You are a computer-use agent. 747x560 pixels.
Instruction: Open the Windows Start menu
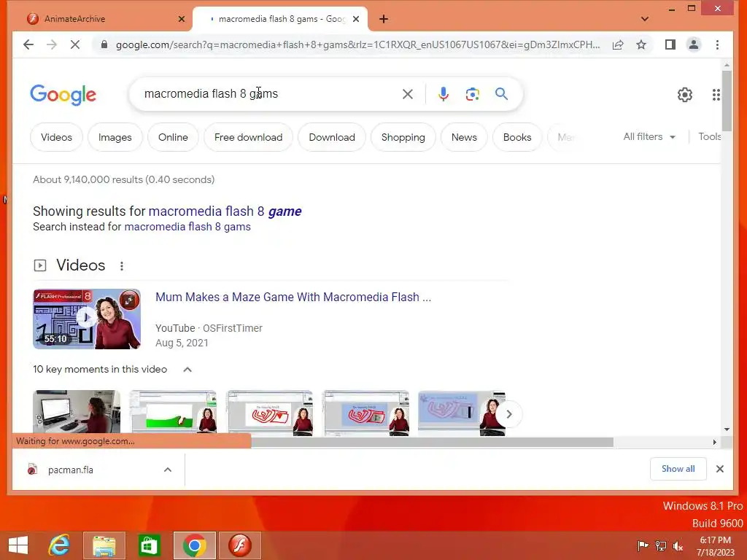click(x=18, y=545)
